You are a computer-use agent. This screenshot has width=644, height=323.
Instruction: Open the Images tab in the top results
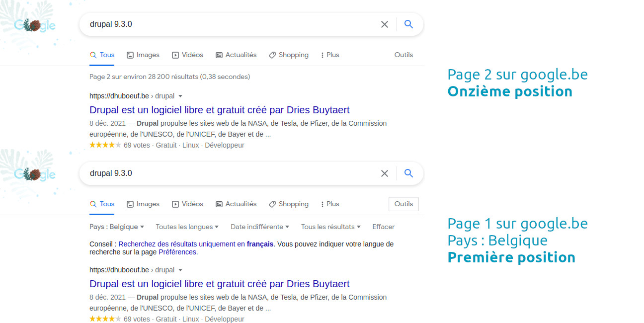coord(143,55)
